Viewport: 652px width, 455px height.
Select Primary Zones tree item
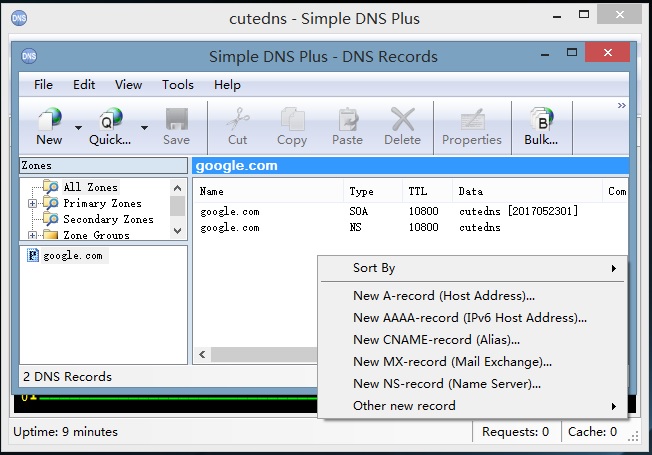[102, 203]
